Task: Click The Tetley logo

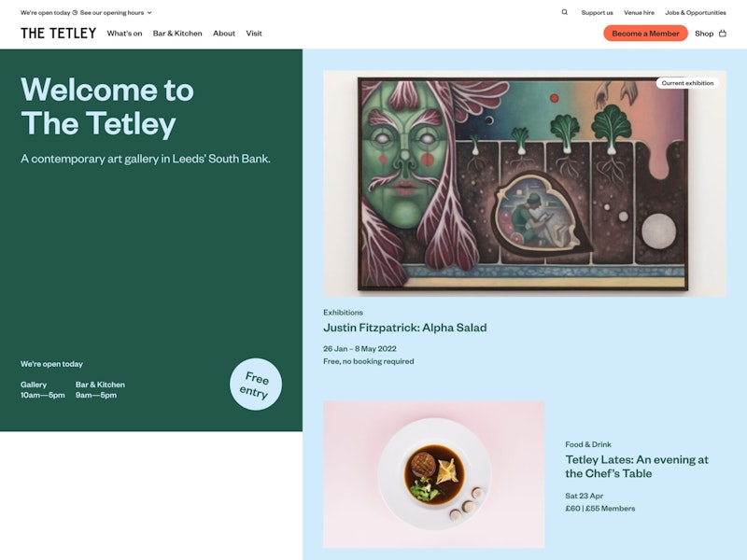Action: coord(58,34)
